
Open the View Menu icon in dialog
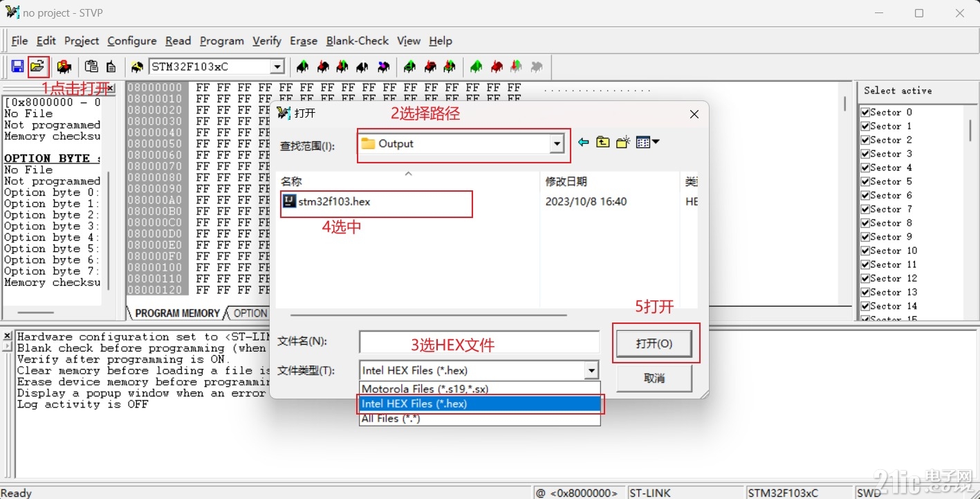[647, 142]
